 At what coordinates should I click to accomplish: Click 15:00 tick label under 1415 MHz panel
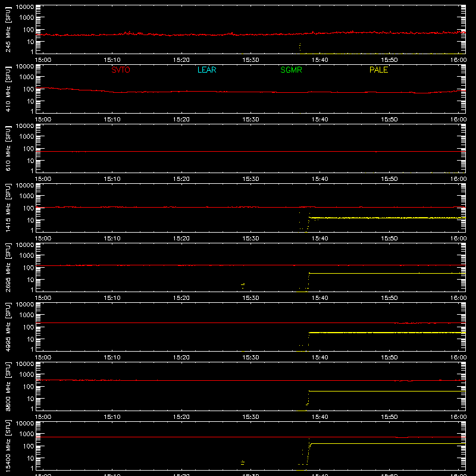click(x=43, y=239)
